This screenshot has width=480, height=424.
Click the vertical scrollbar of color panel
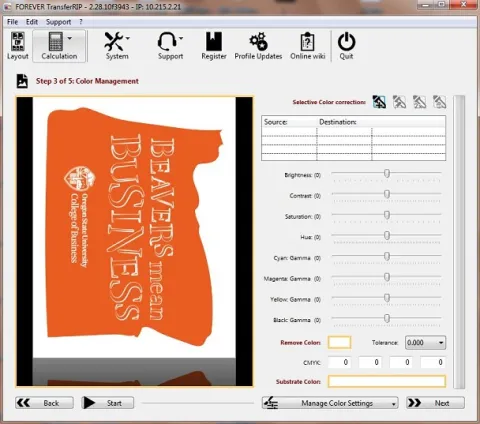tap(459, 242)
